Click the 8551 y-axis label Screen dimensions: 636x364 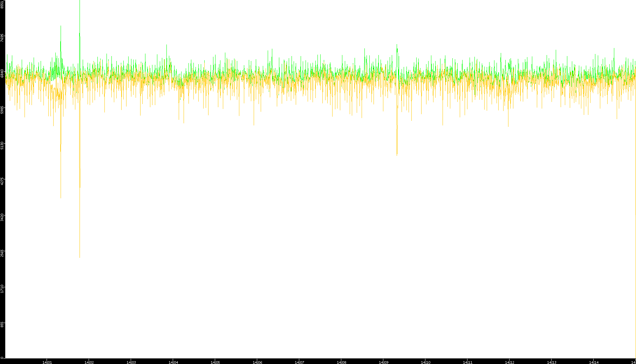2,4
